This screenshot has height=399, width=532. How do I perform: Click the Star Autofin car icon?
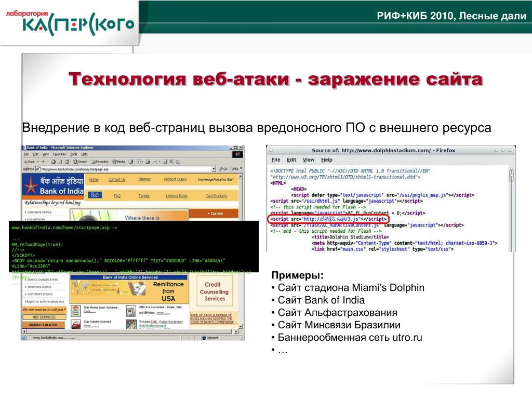click(76, 324)
